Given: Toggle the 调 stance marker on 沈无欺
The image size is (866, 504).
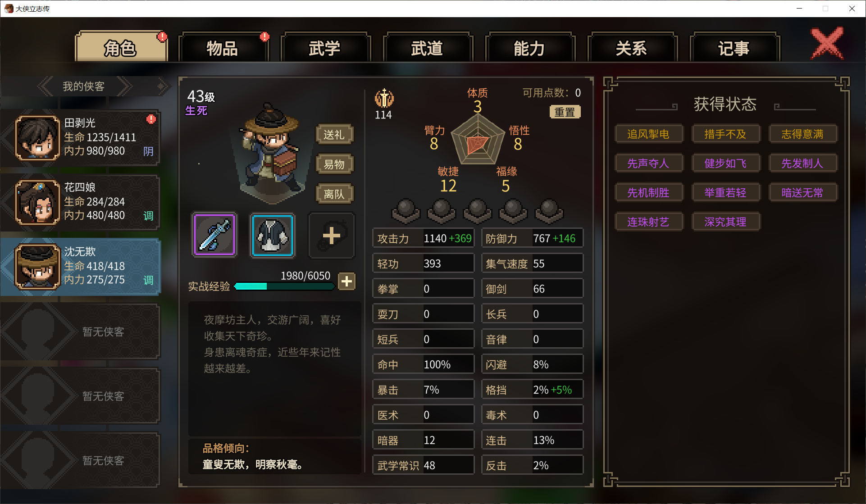Looking at the screenshot, I should 148,280.
